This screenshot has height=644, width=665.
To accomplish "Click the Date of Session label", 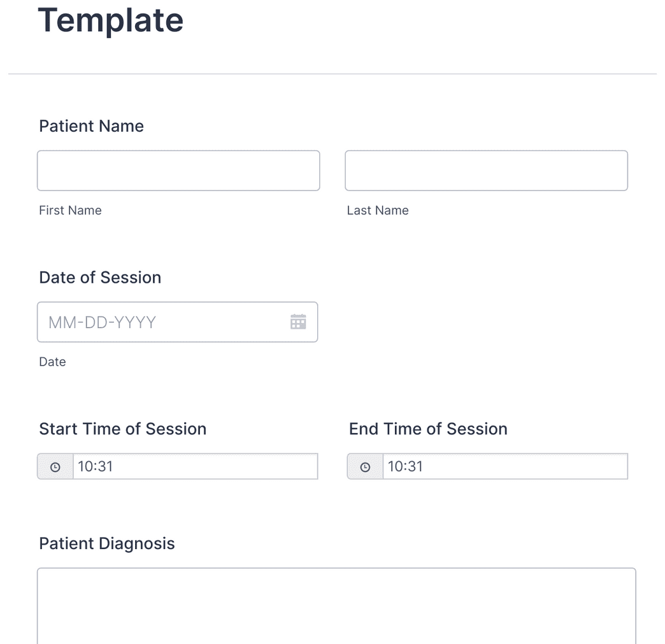I will (100, 277).
